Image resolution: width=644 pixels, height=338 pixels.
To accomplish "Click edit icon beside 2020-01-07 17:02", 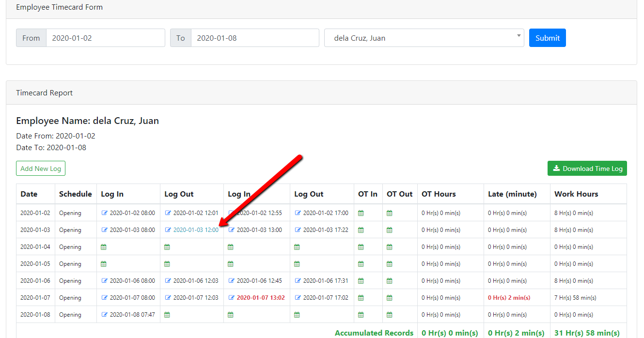I will pos(298,298).
